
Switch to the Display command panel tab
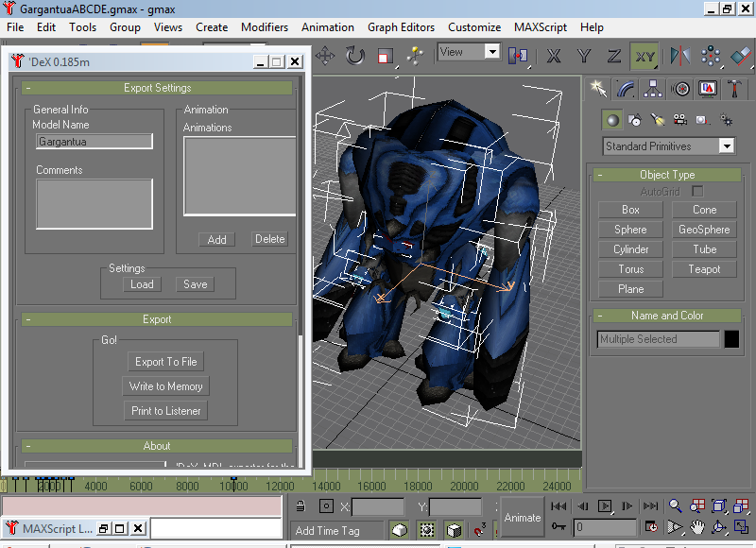pos(708,89)
